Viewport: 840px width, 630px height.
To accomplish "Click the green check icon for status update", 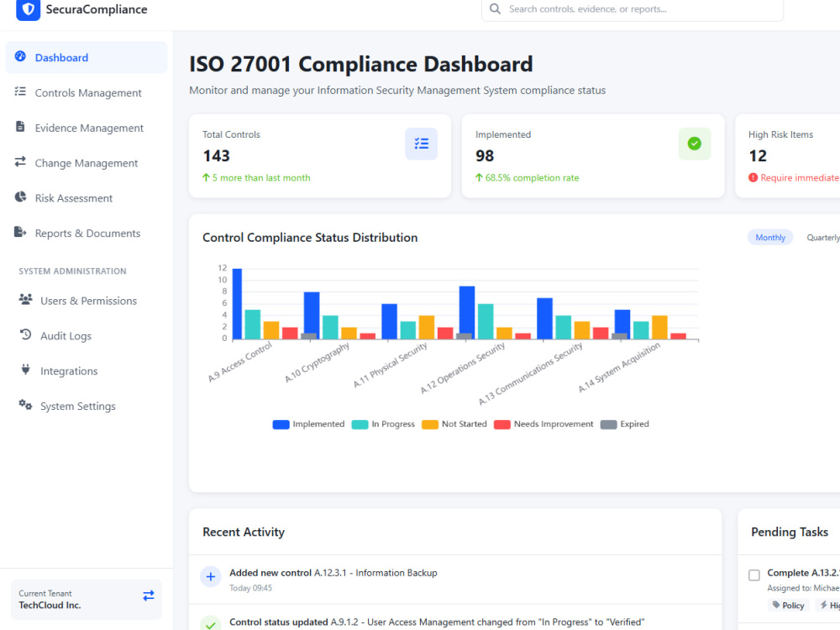I will (211, 624).
